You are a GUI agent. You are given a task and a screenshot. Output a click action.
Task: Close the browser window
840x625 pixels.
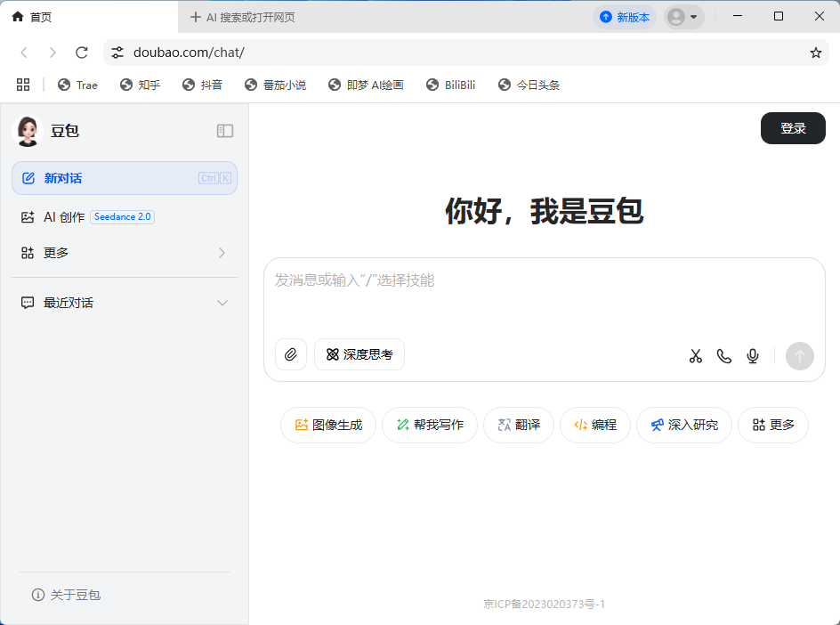point(820,16)
